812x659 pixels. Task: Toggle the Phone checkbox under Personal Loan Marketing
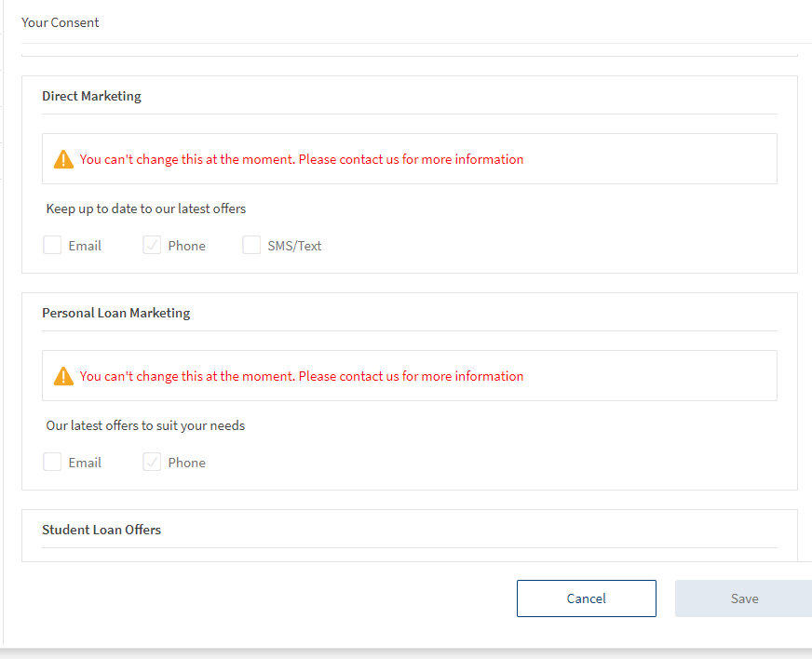[152, 463]
